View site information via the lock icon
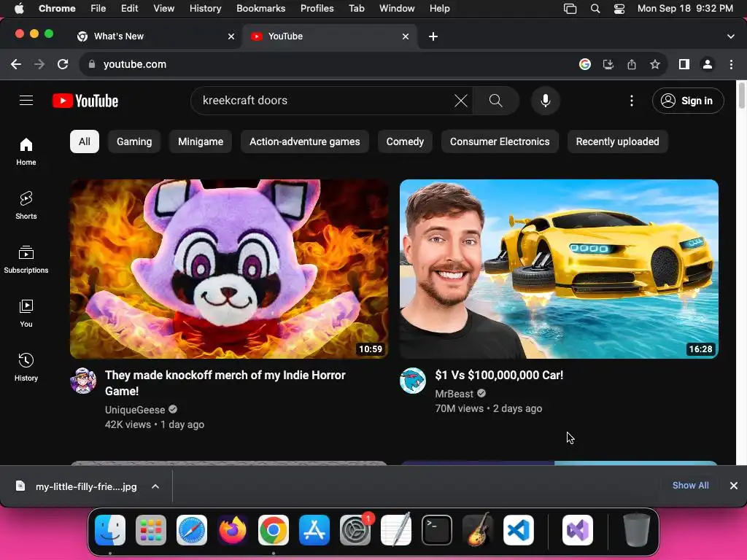Image resolution: width=747 pixels, height=560 pixels. [92, 64]
